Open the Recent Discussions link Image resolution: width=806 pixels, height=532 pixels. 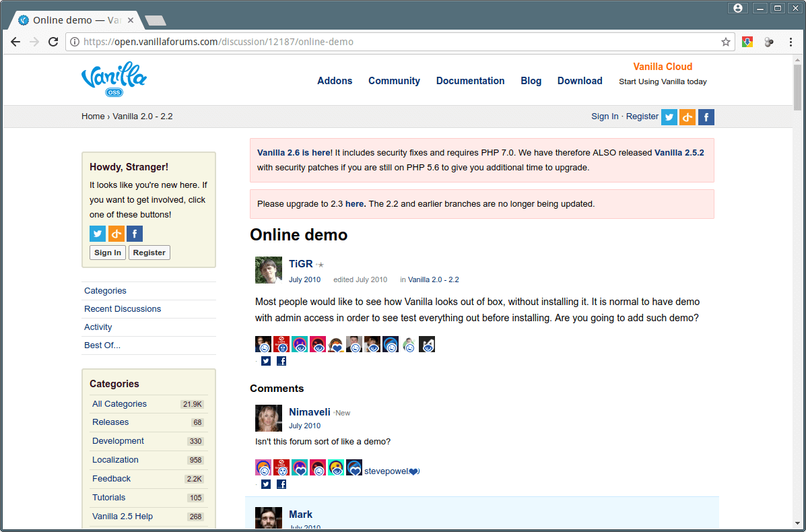(x=123, y=309)
